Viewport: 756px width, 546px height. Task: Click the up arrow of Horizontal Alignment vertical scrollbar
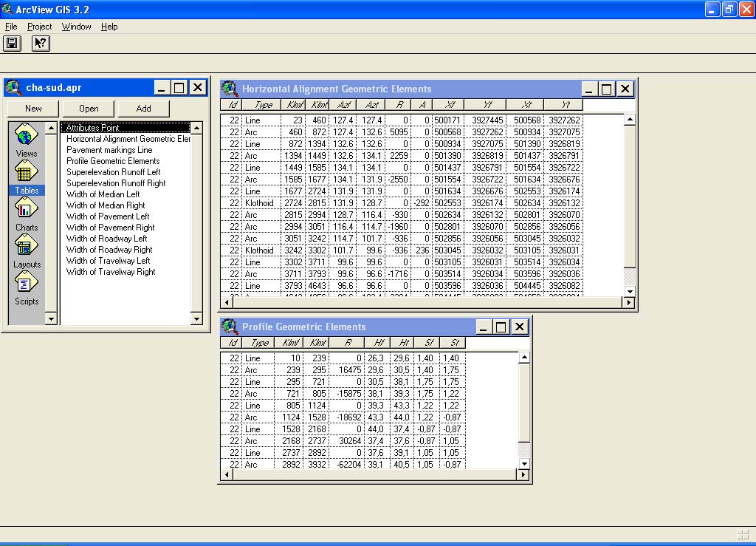630,120
